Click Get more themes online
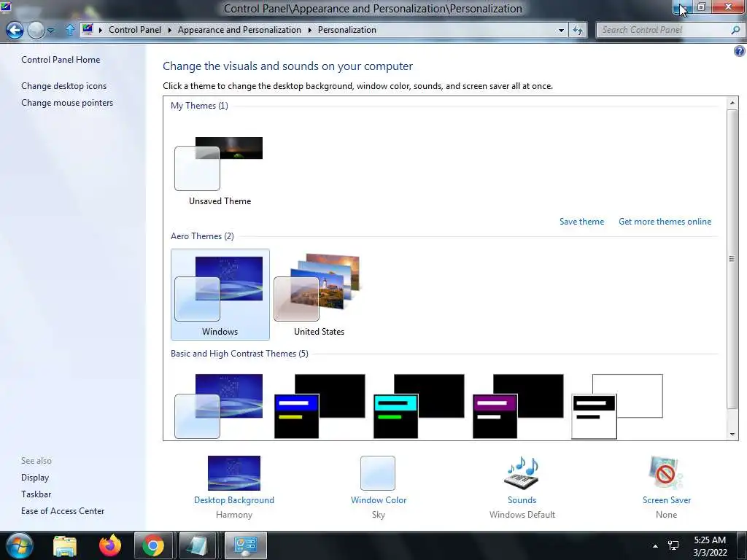 665,222
